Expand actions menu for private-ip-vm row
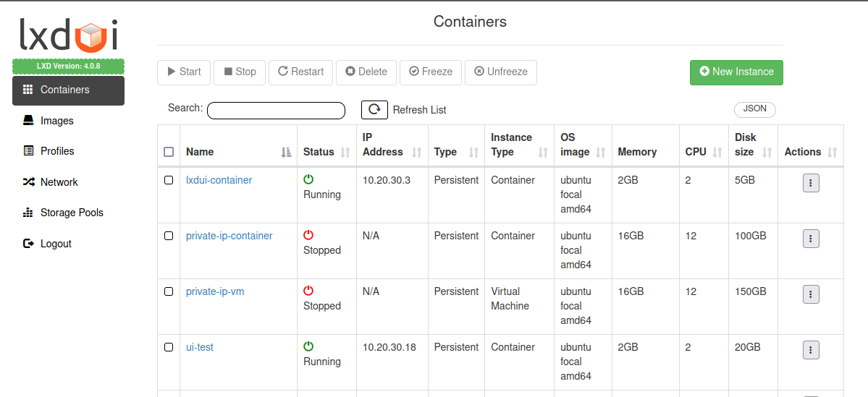 811,294
